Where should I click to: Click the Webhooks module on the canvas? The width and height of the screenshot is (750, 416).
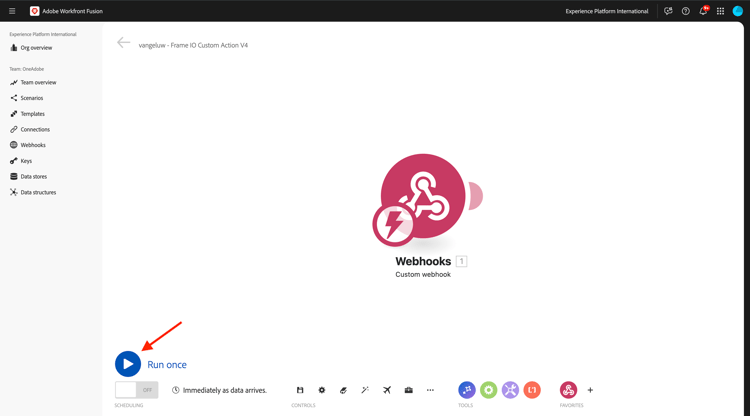tap(423, 196)
